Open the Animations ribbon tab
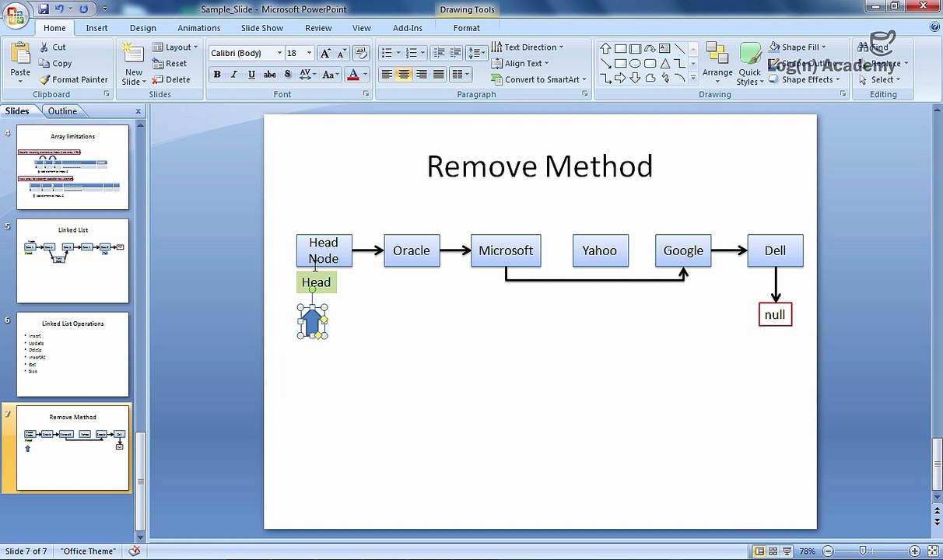 point(199,28)
